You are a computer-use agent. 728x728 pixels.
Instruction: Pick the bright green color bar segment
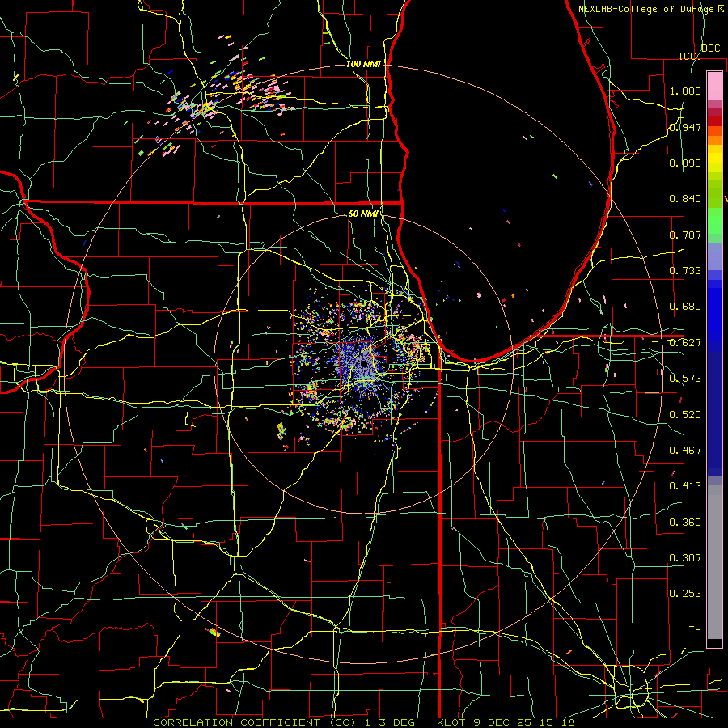tap(714, 221)
